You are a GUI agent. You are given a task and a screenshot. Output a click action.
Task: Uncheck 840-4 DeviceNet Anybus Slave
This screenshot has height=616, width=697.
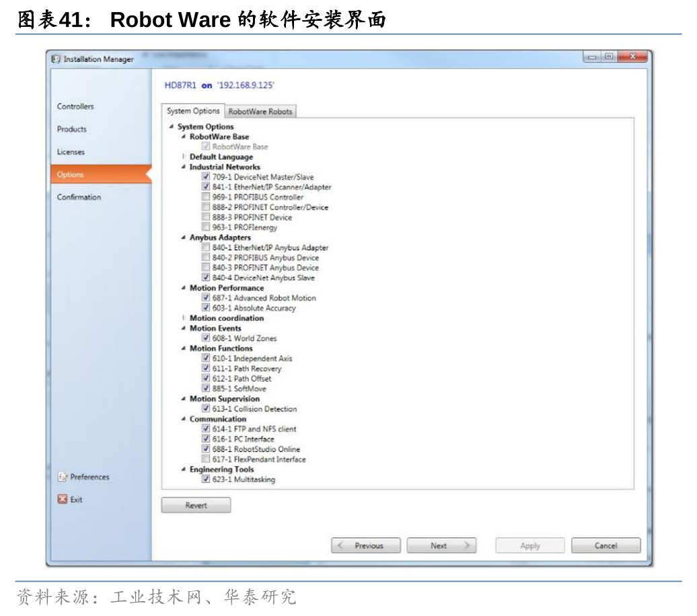click(205, 277)
